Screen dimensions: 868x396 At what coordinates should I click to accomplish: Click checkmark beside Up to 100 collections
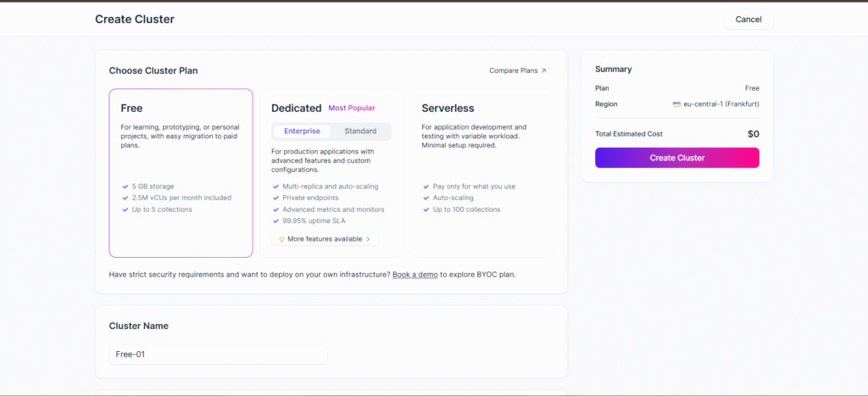pyautogui.click(x=426, y=209)
